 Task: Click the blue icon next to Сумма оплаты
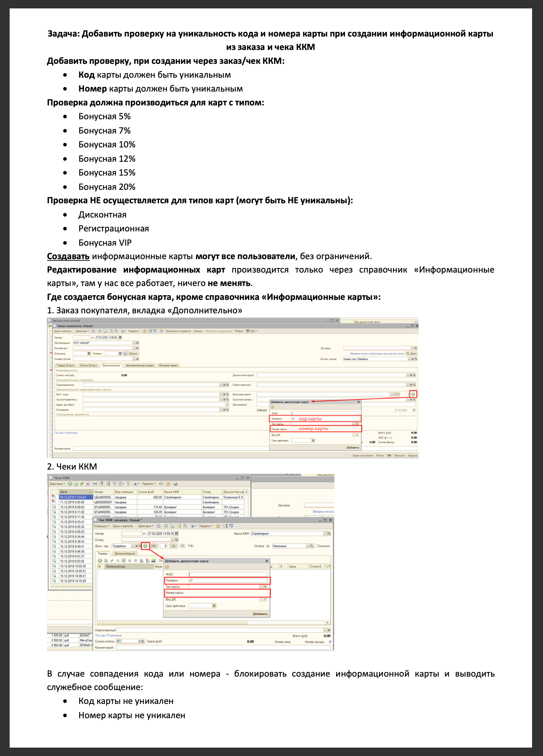tap(119, 641)
